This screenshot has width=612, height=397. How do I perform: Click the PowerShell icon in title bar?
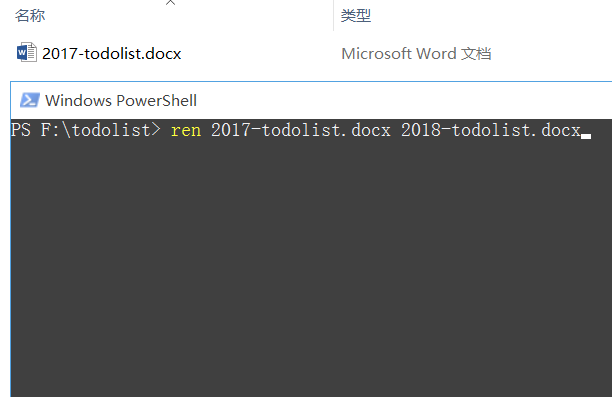(x=30, y=100)
